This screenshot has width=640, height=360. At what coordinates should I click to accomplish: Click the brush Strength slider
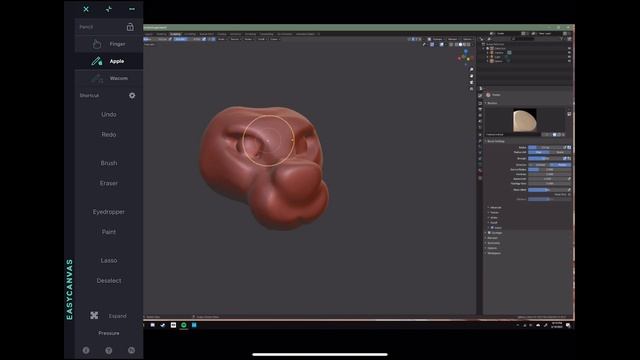545,158
